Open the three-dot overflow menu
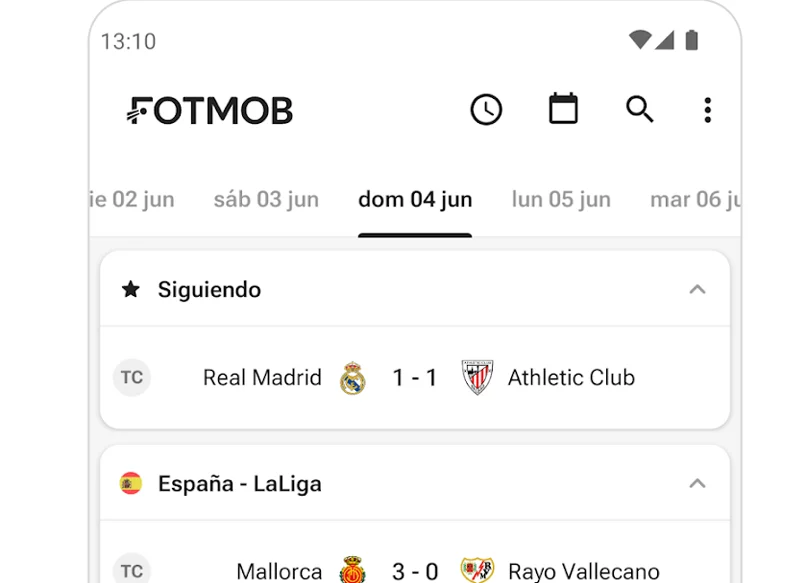 [707, 110]
